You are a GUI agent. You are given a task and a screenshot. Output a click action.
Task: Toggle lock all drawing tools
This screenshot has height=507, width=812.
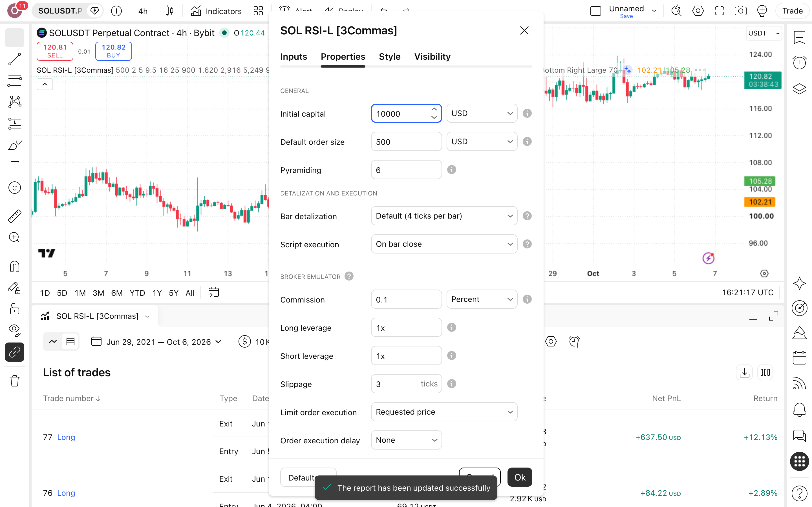[x=14, y=309]
